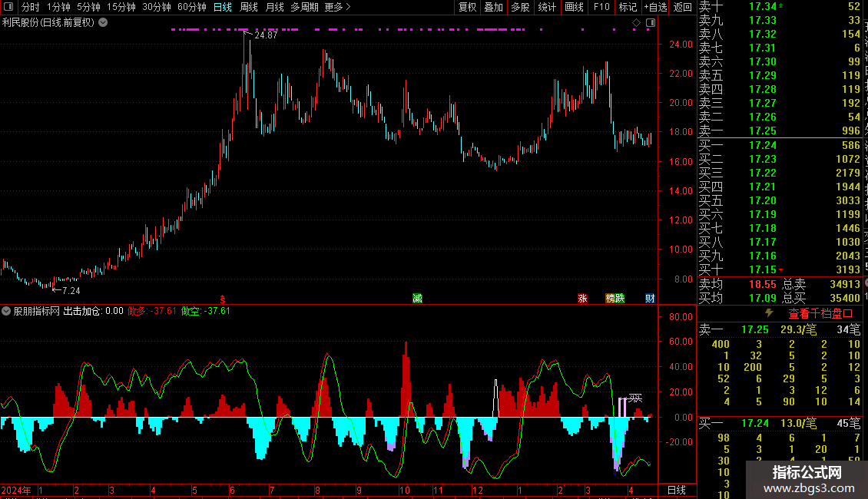Click the diamond marker icon above chart

[x=636, y=23]
